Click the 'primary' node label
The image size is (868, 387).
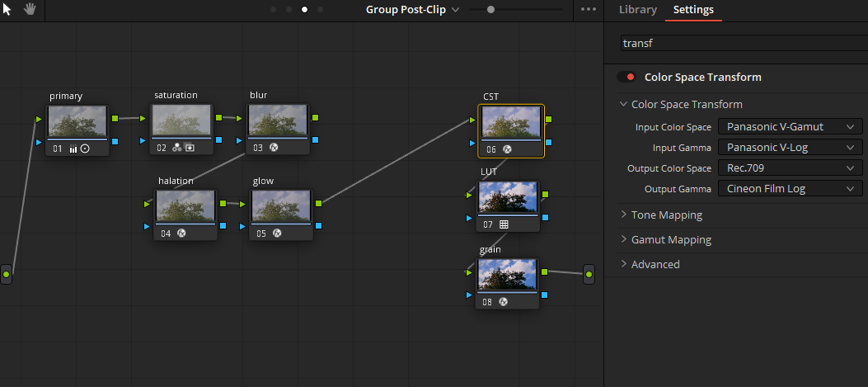[x=66, y=96]
